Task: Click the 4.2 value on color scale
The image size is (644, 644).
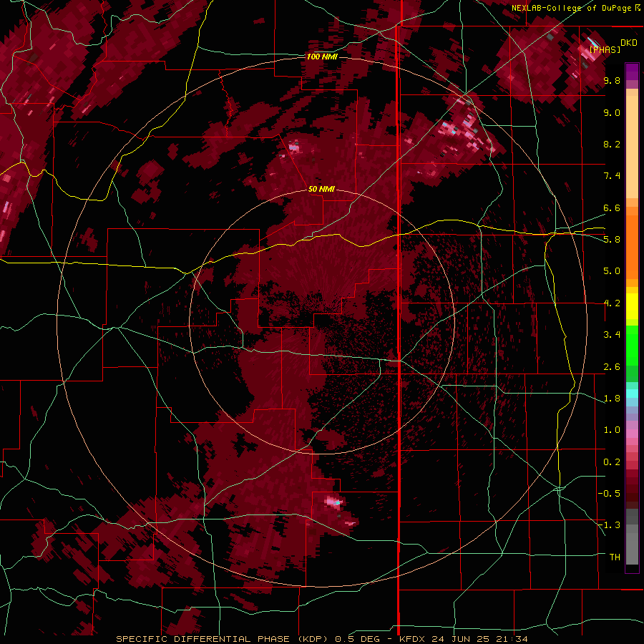Action: (612, 303)
